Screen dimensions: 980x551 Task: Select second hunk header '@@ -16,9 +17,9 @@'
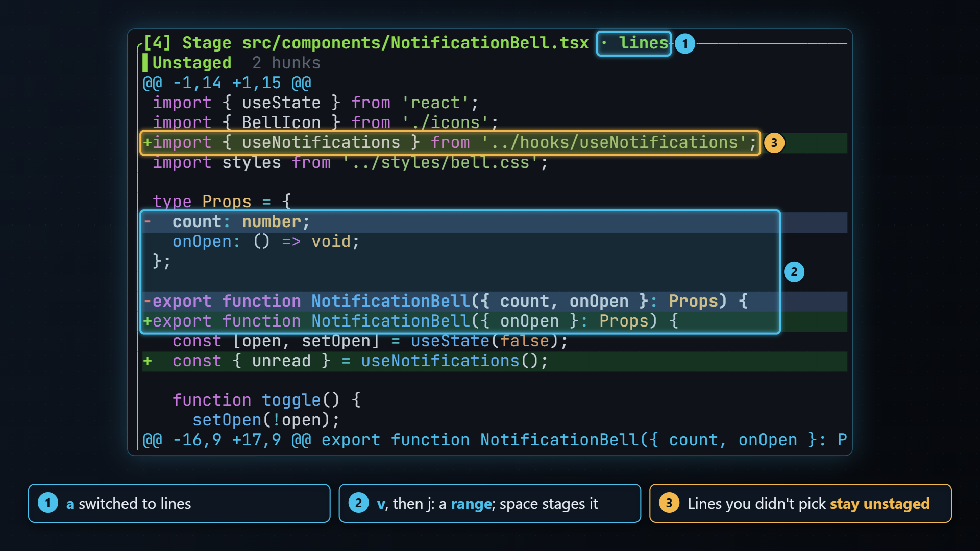[495, 440]
